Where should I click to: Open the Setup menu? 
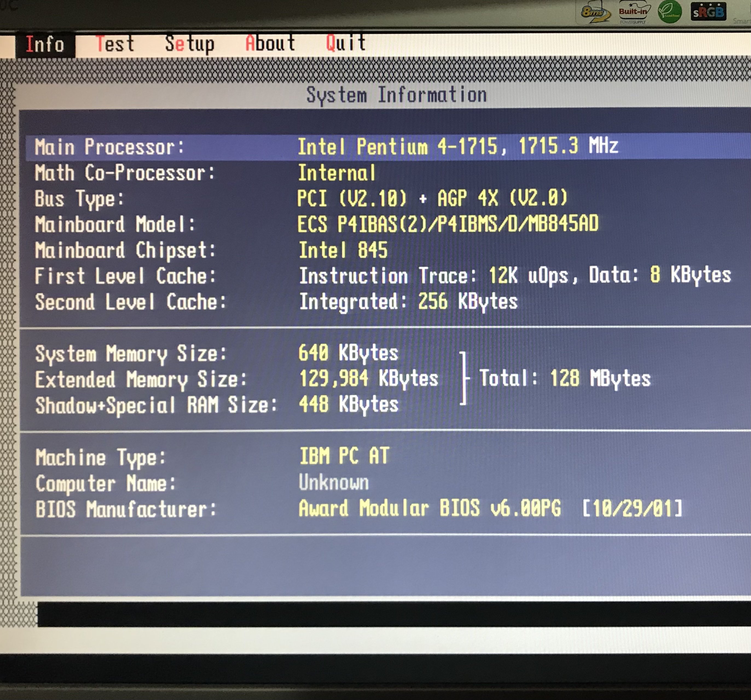[x=190, y=44]
